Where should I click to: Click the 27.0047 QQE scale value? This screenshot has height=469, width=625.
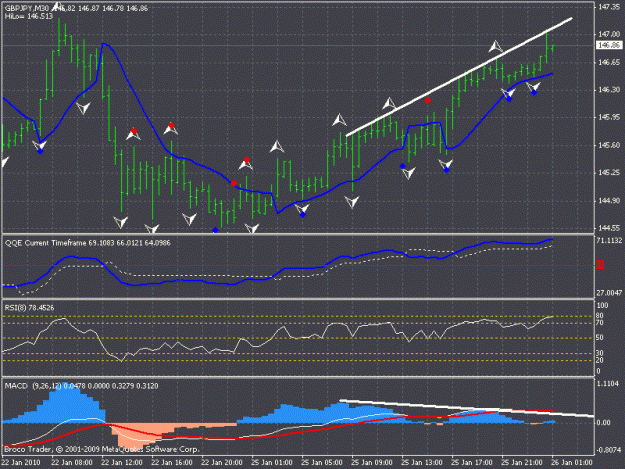point(609,293)
